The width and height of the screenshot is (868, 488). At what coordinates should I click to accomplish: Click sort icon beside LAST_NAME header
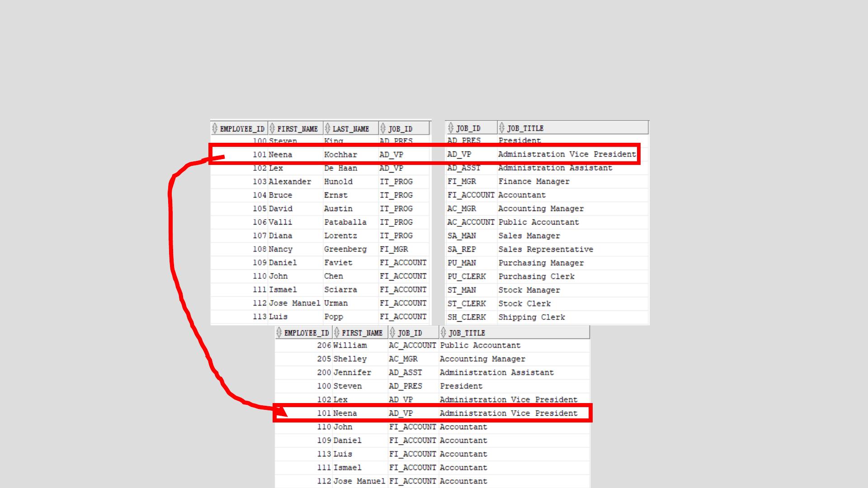(x=328, y=129)
